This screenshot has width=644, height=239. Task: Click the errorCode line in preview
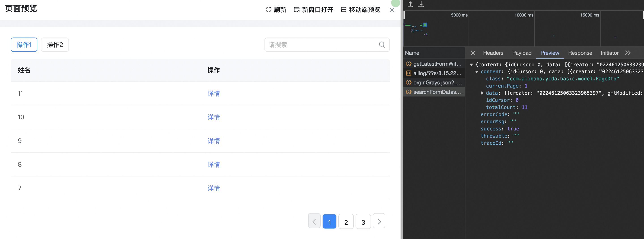tap(500, 115)
